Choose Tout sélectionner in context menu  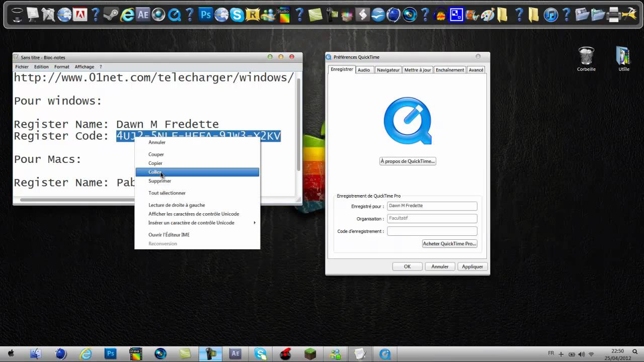point(197,193)
